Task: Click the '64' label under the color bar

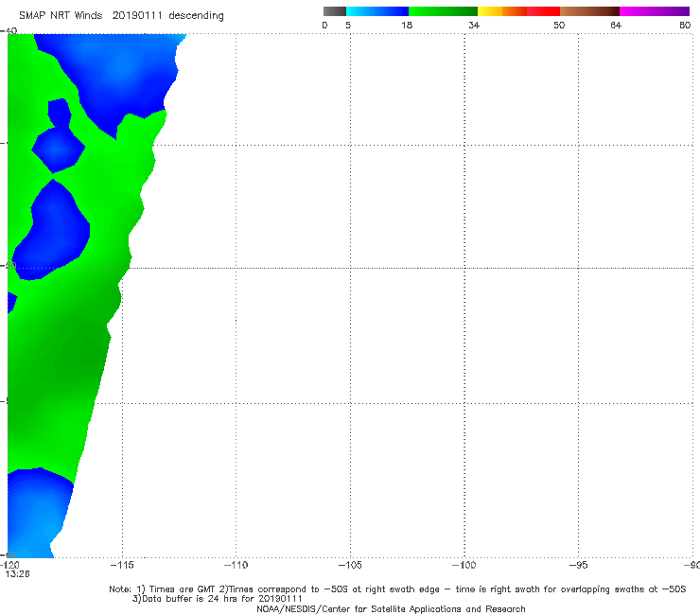Action: [x=616, y=26]
